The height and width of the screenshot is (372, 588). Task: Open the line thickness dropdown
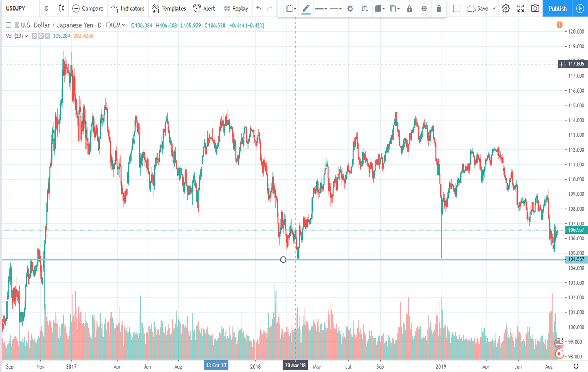[321, 9]
